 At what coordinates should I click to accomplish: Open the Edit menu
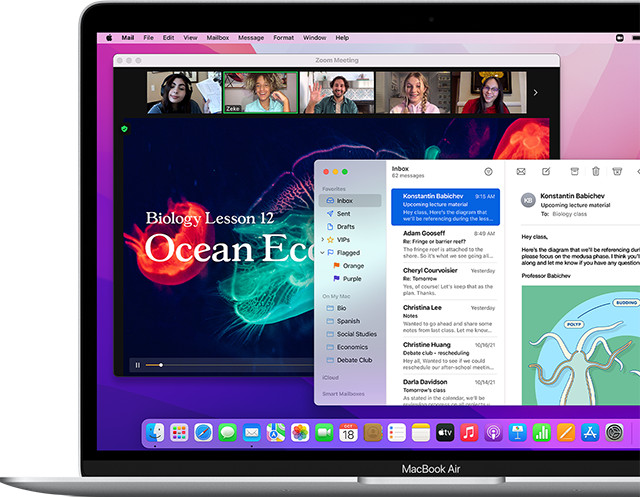[169, 38]
